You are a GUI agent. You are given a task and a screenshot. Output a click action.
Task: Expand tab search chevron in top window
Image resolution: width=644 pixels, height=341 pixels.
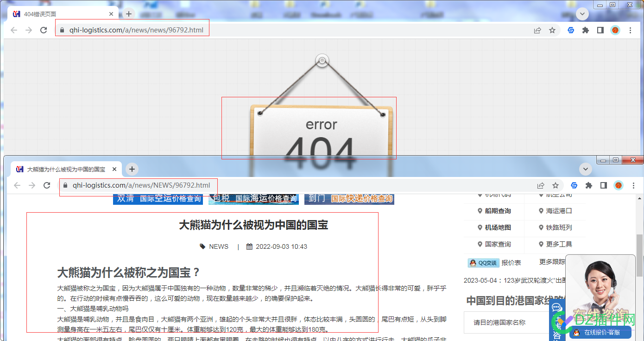coord(582,14)
